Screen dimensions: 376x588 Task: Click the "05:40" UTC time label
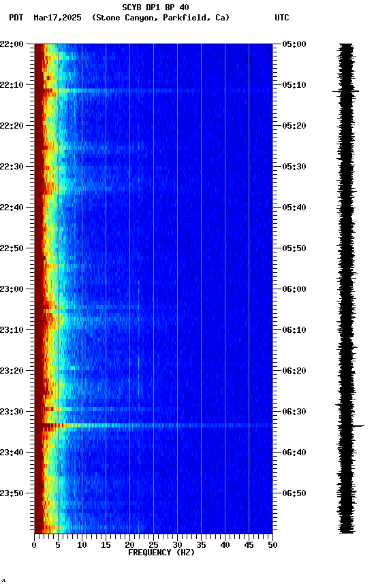pyautogui.click(x=294, y=208)
